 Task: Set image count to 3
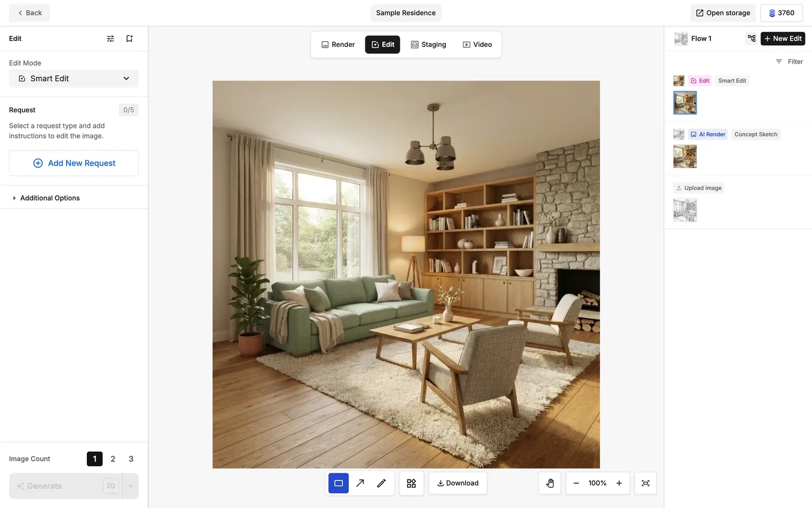[x=131, y=459]
